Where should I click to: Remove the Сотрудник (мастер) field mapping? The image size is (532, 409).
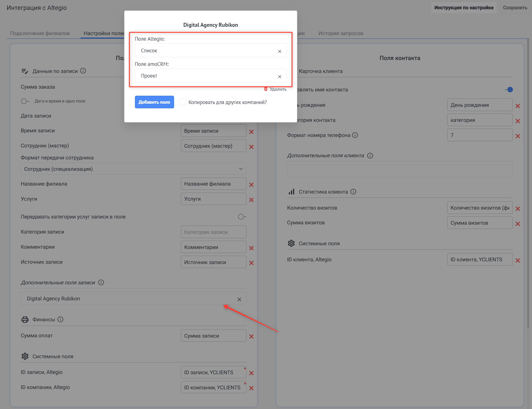(251, 147)
